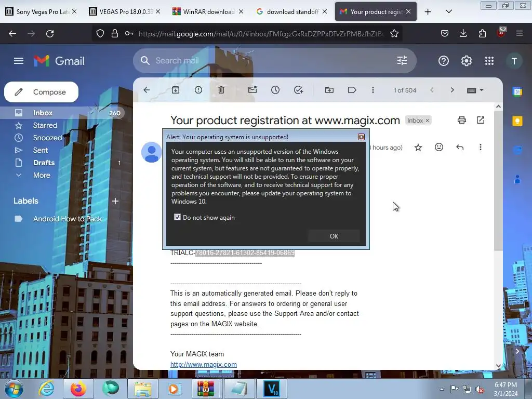Open message more options dots
This screenshot has height=399, width=532.
(x=481, y=147)
